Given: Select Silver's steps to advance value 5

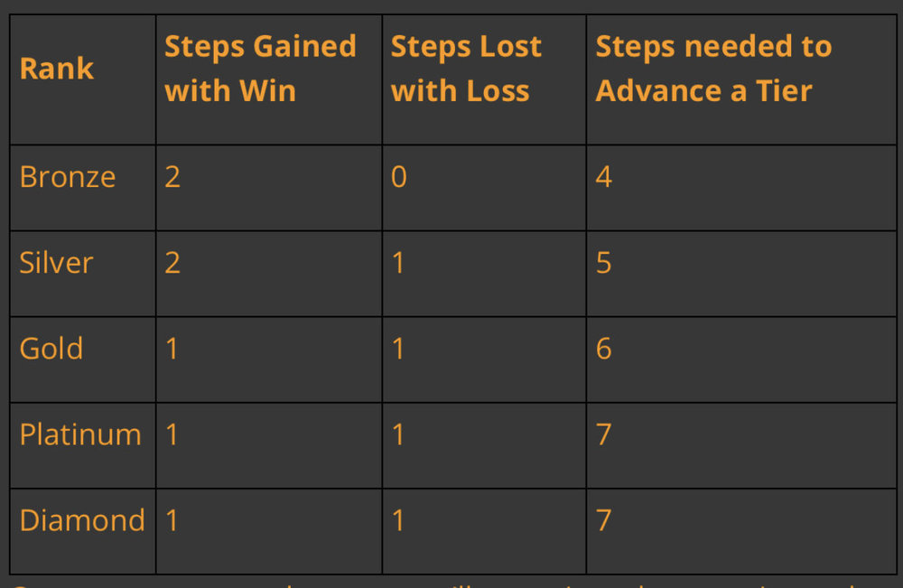Looking at the screenshot, I should [603, 263].
